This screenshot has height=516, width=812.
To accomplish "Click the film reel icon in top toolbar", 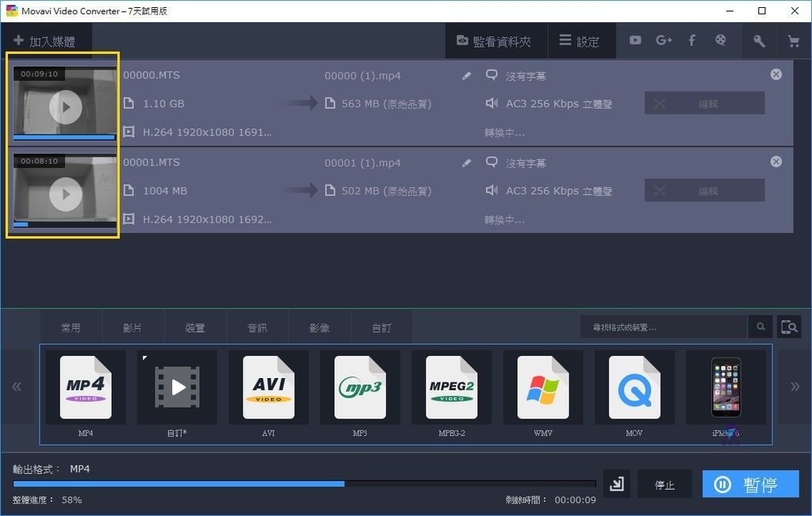I will point(720,40).
